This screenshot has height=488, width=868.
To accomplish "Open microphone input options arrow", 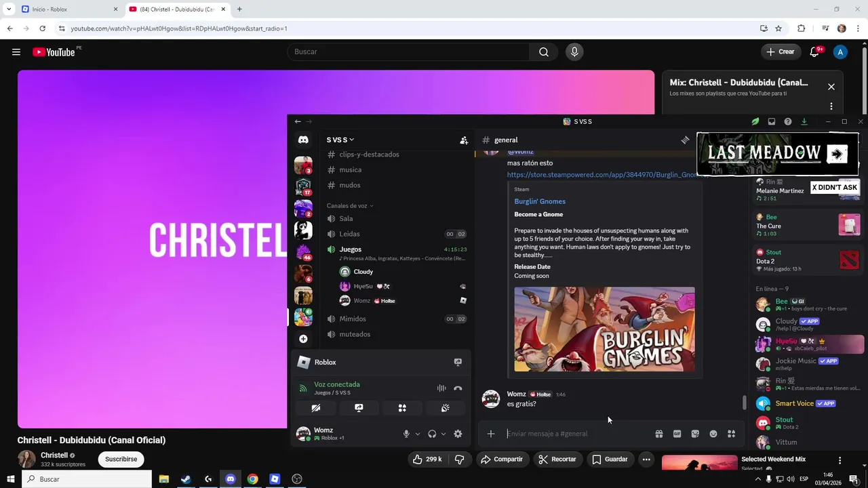I will pos(418,434).
